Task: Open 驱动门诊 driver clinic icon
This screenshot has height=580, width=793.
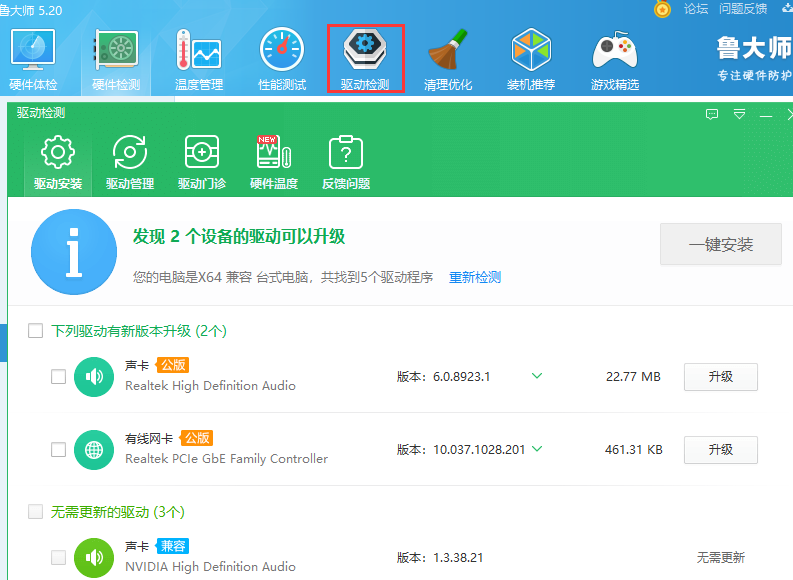Action: point(202,163)
